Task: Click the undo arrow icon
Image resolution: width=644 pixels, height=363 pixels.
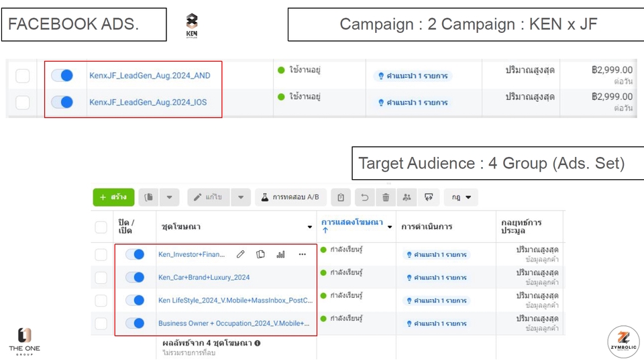Action: pyautogui.click(x=365, y=197)
